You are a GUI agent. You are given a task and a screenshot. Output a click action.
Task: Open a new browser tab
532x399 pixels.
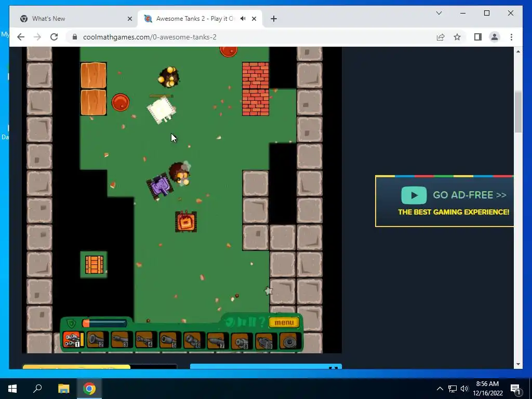coord(274,19)
